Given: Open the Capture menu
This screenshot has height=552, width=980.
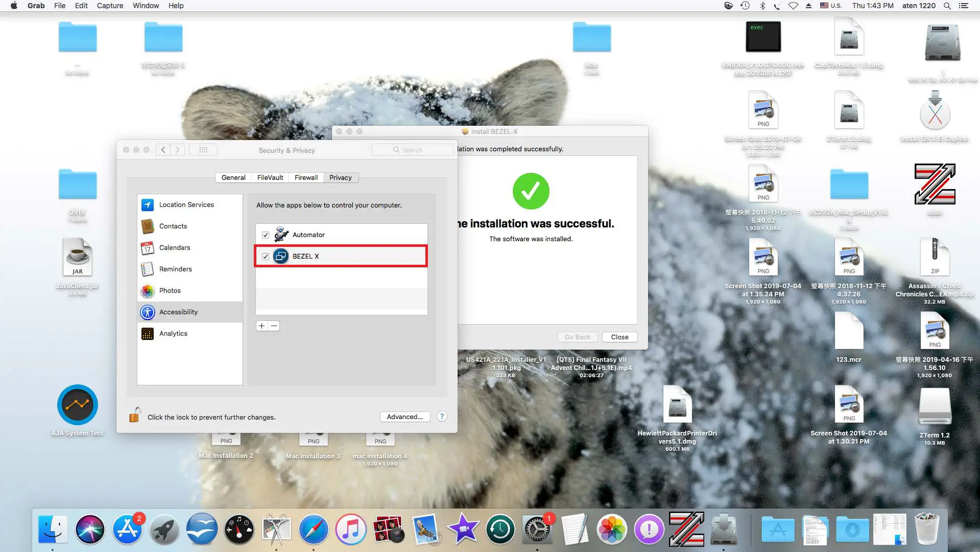Looking at the screenshot, I should (110, 6).
